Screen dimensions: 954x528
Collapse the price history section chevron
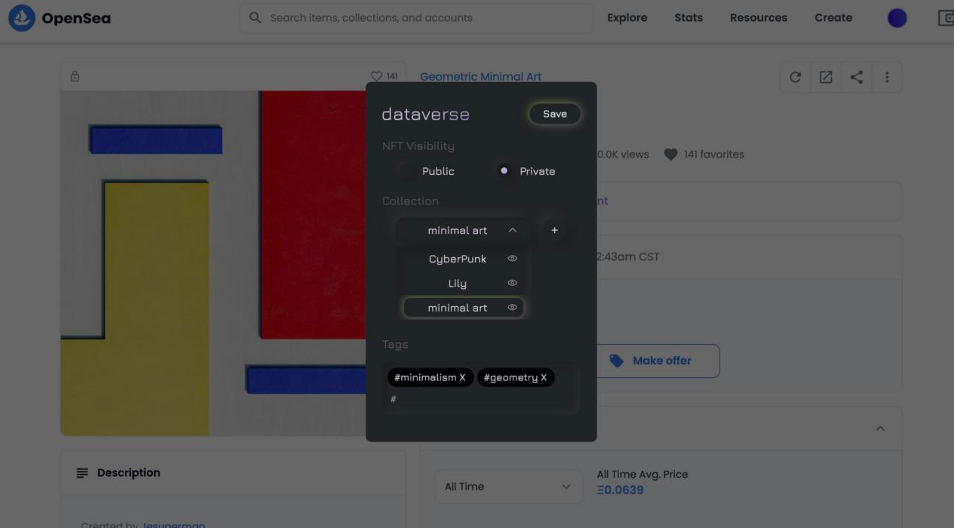[880, 428]
